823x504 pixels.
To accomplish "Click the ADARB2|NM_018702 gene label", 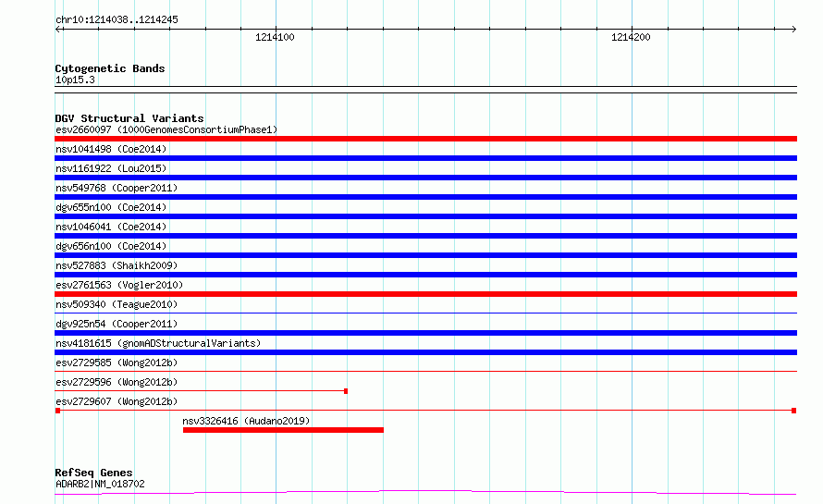I will [100, 484].
